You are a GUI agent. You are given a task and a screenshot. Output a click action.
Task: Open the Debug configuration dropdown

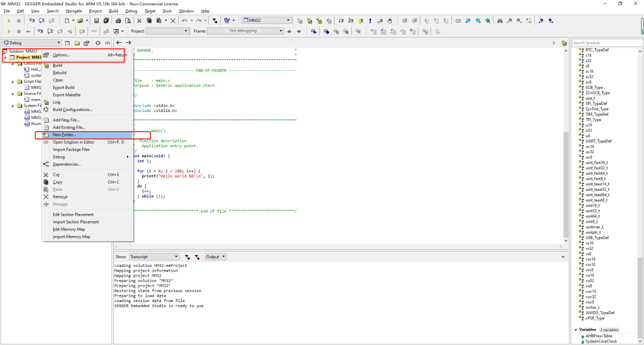[32, 43]
